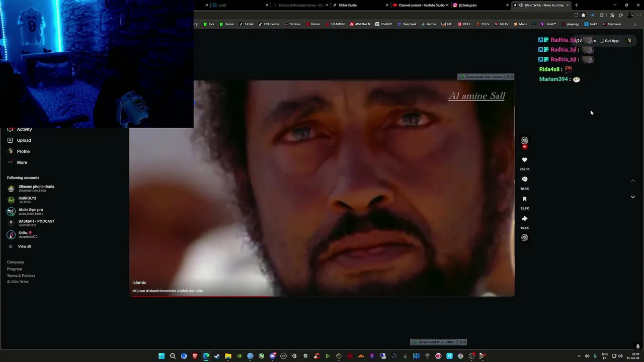Open Upload in the TikTok sidebar
Image resolution: width=644 pixels, height=362 pixels.
tap(19, 140)
